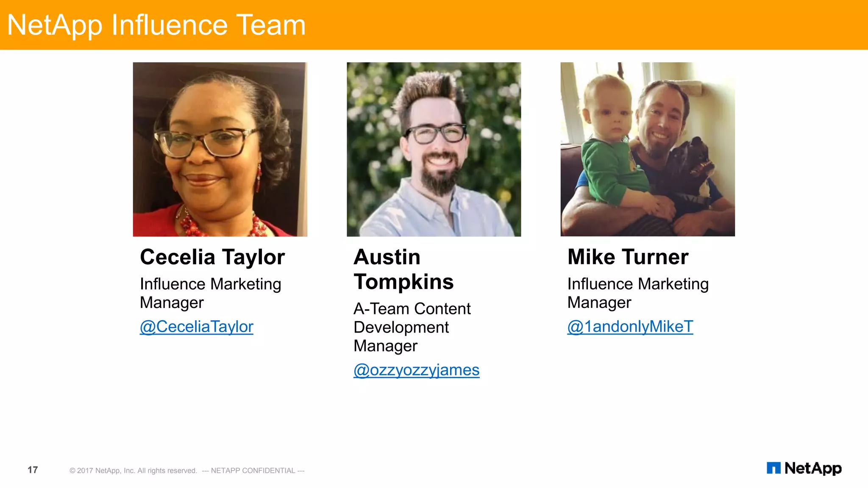Image resolution: width=868 pixels, height=488 pixels.
Task: Click the Mike Turner name heading
Action: (x=628, y=257)
